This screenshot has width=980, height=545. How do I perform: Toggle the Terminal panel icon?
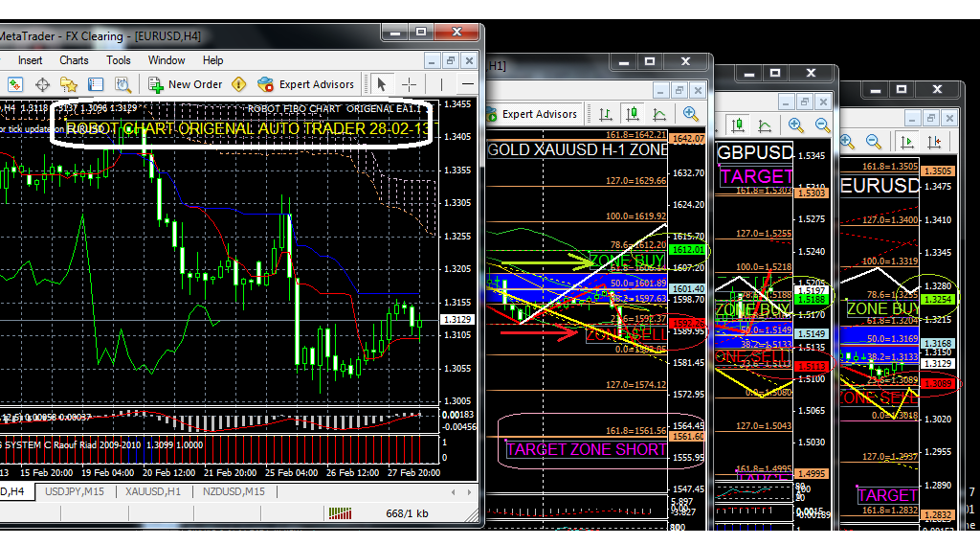(96, 84)
